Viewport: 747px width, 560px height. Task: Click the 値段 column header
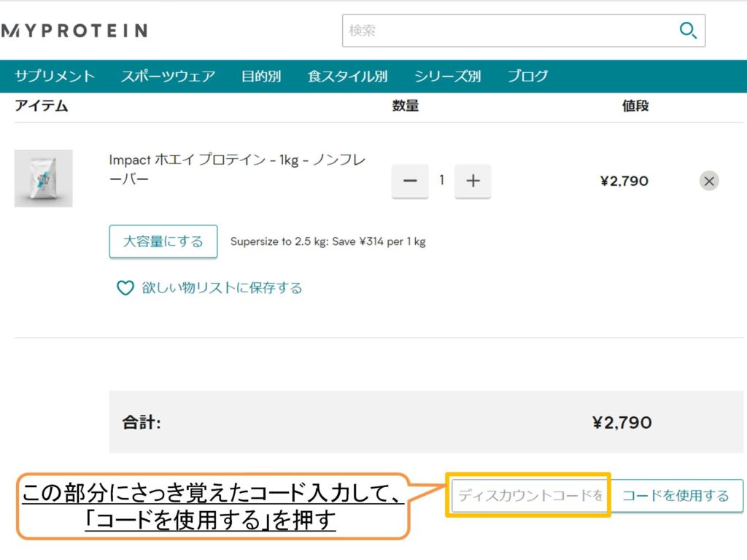tap(635, 106)
